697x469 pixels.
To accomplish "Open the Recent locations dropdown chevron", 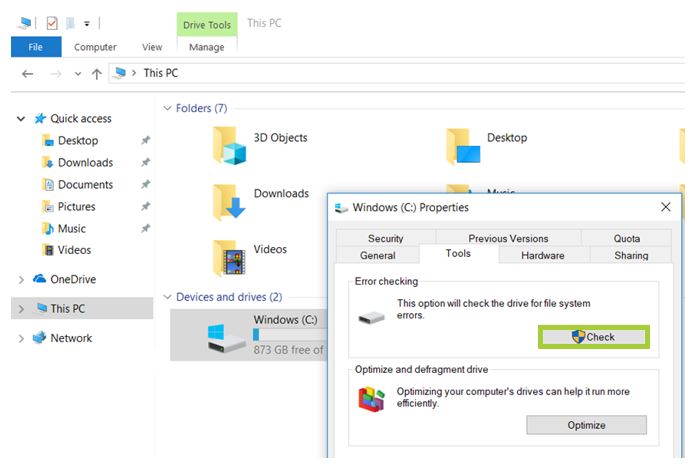I will coord(78,74).
